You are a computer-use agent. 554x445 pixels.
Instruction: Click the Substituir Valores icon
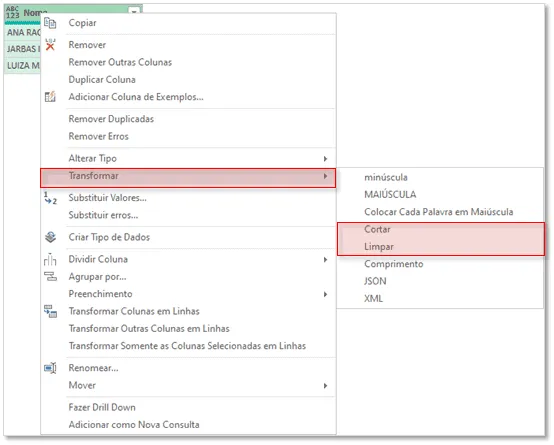click(x=50, y=198)
